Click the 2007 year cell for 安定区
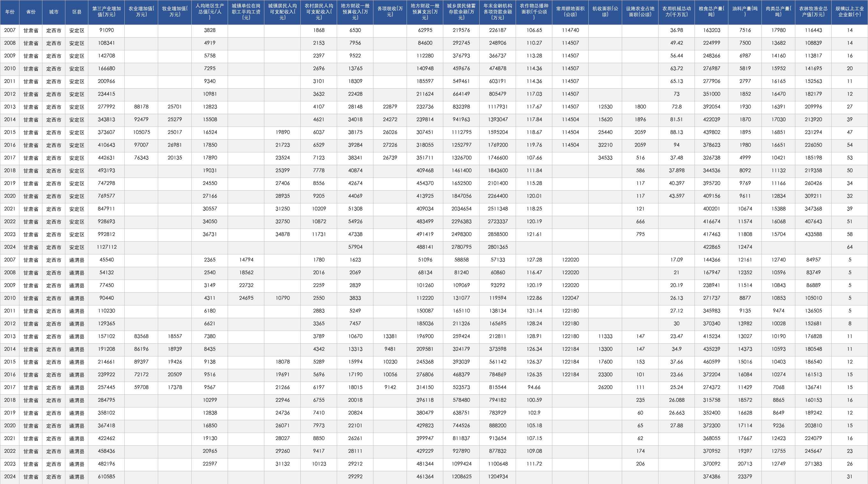This screenshot has width=868, height=484. coord(10,30)
